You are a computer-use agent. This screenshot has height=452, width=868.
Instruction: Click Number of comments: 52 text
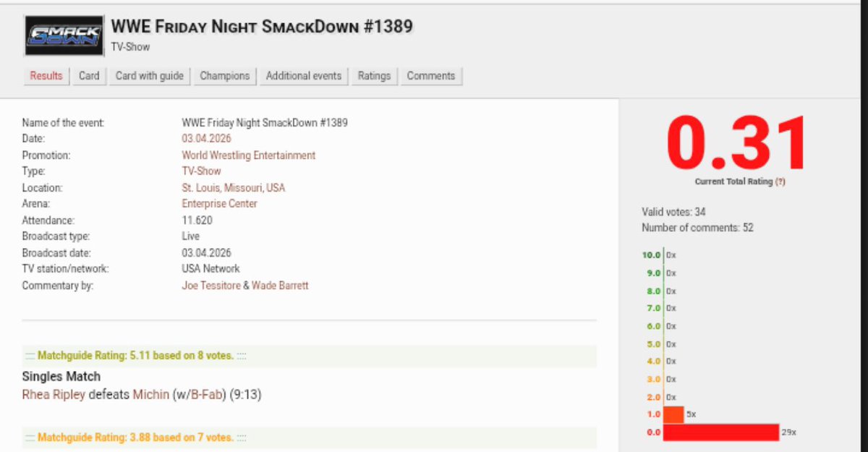point(697,228)
